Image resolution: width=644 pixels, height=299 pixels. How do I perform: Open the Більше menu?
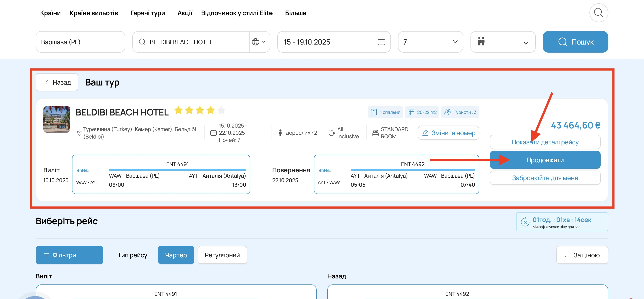point(296,13)
